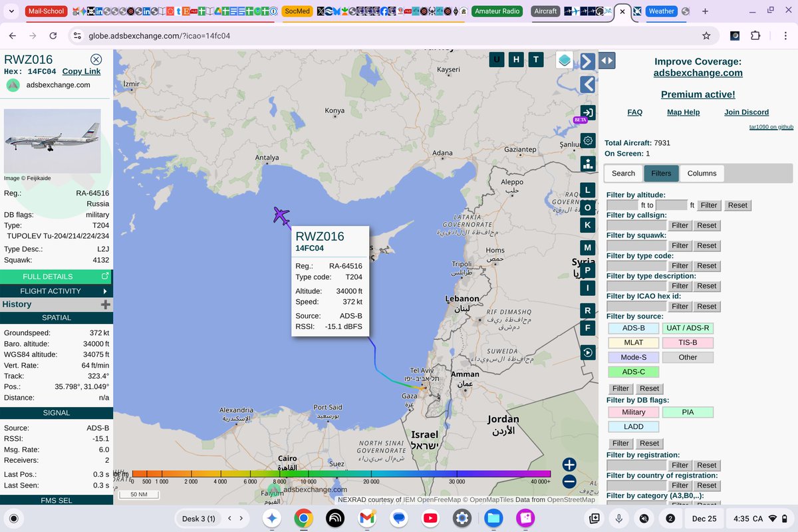Open map settings gear
Screen dimensions: 798x532
tap(587, 140)
